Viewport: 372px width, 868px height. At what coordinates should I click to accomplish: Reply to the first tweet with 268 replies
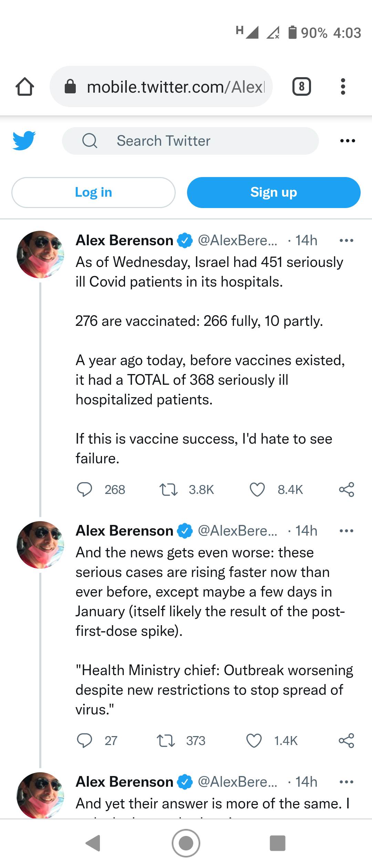84,489
